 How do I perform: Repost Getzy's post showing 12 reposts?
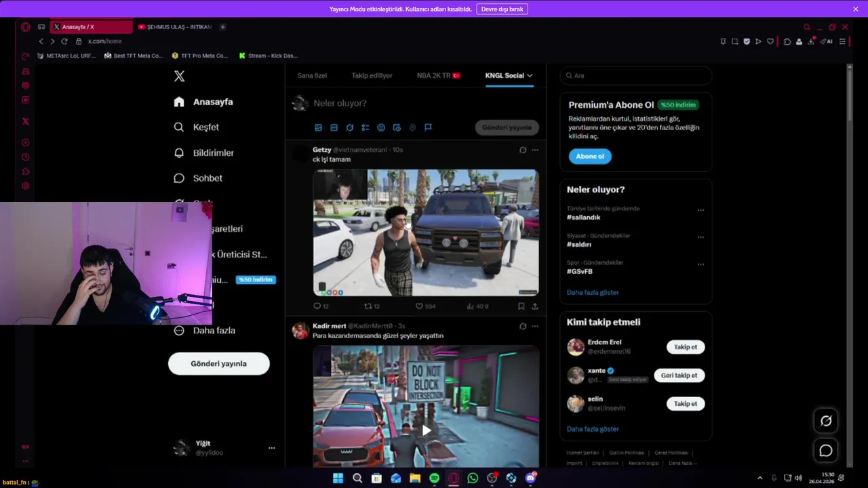(372, 306)
